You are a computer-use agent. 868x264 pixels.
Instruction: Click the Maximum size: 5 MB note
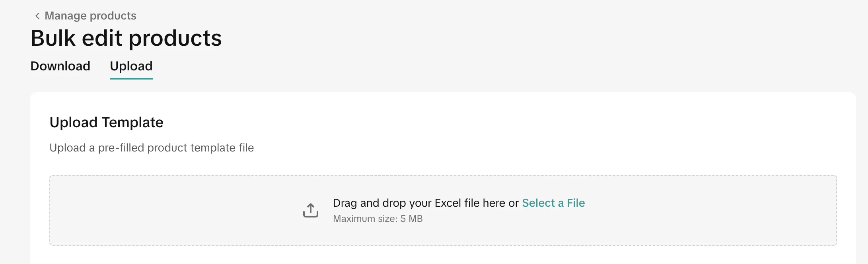(x=378, y=219)
